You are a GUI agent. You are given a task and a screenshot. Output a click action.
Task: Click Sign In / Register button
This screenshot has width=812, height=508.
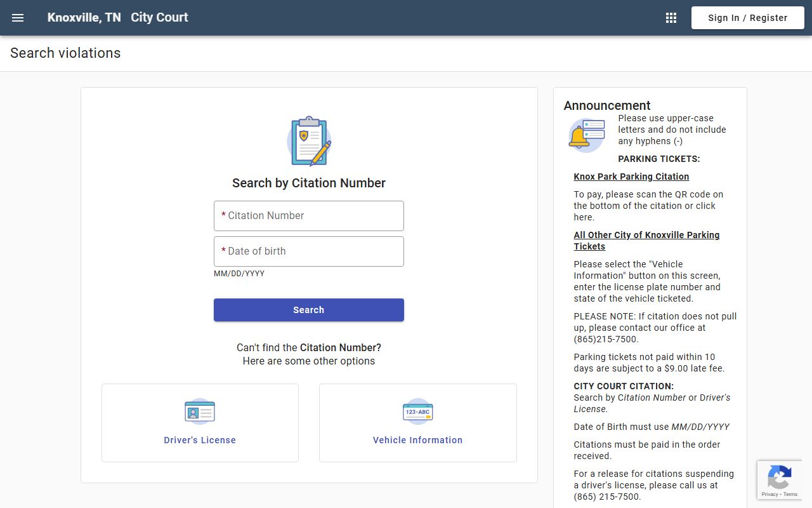tap(747, 18)
